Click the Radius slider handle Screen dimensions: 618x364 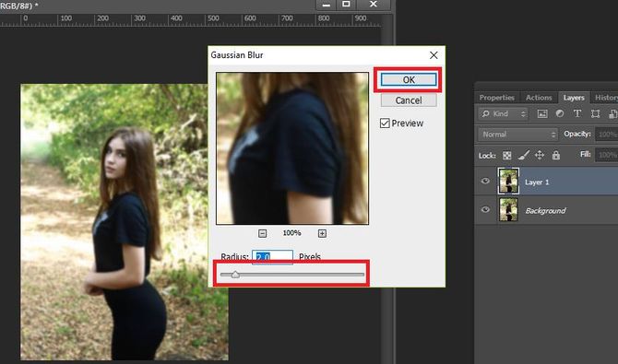235,275
